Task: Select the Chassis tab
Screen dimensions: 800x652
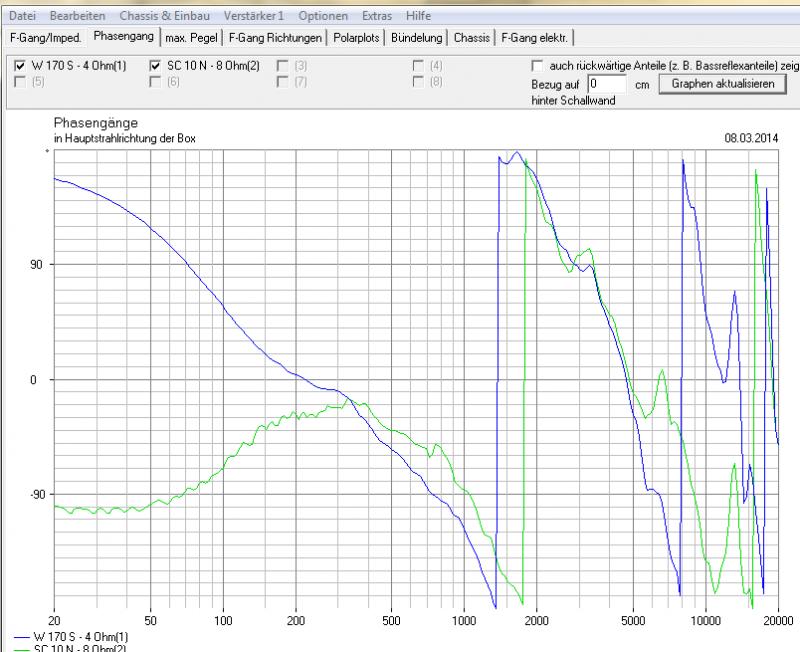Action: [x=472, y=38]
